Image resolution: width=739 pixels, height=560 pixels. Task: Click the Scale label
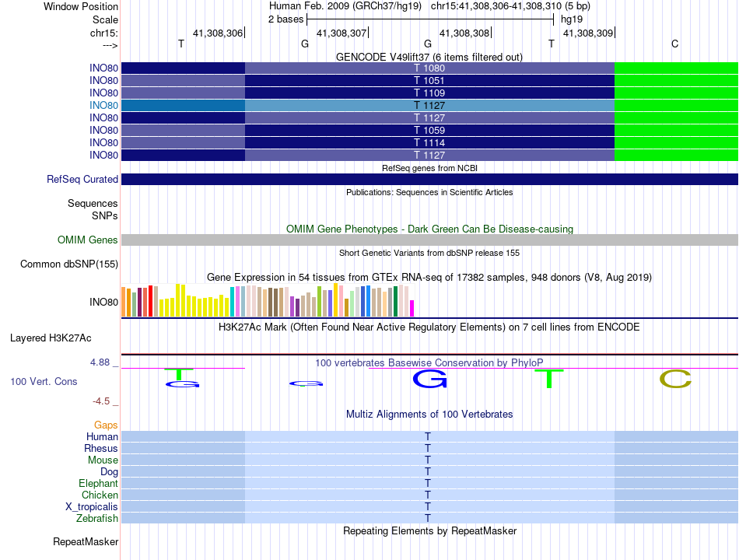point(105,19)
